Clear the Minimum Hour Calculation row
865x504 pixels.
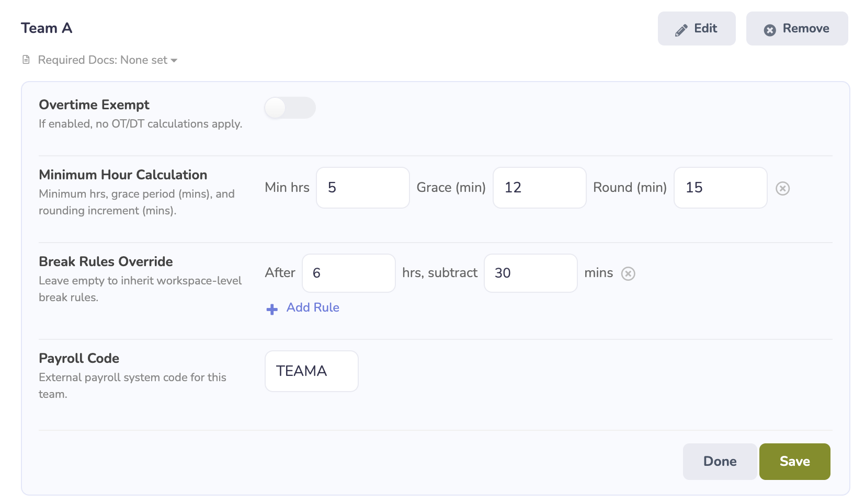coord(782,188)
